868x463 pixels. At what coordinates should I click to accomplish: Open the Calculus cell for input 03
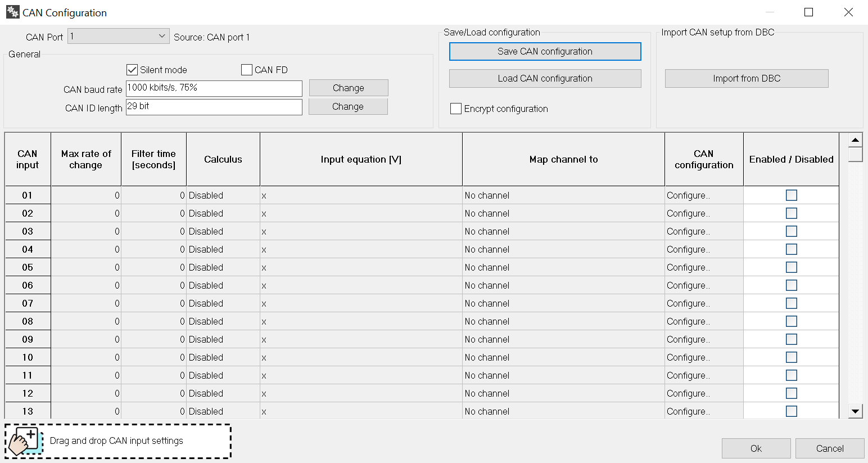pyautogui.click(x=223, y=231)
